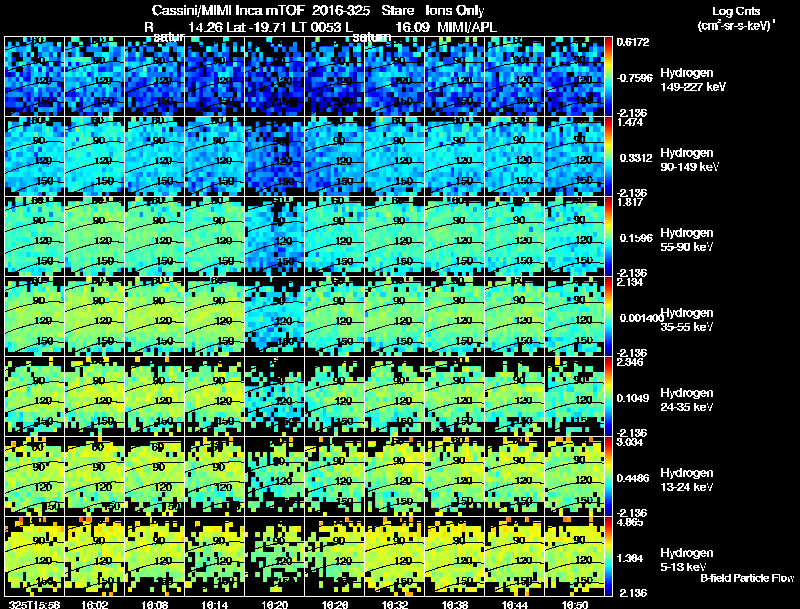The image size is (800, 609).
Task: Click the 16:02 time axis label
Action: 95,604
